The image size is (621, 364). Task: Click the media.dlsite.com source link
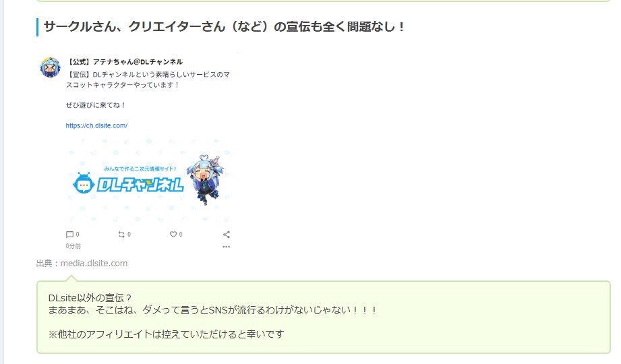click(94, 264)
